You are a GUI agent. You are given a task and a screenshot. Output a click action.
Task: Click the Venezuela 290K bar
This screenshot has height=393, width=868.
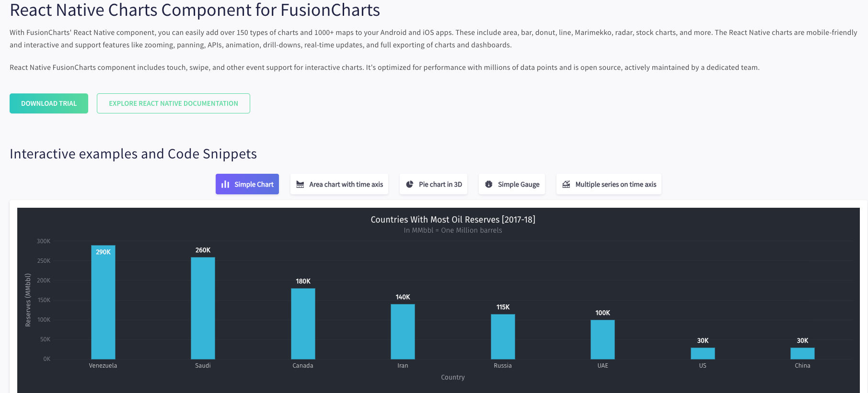click(103, 302)
